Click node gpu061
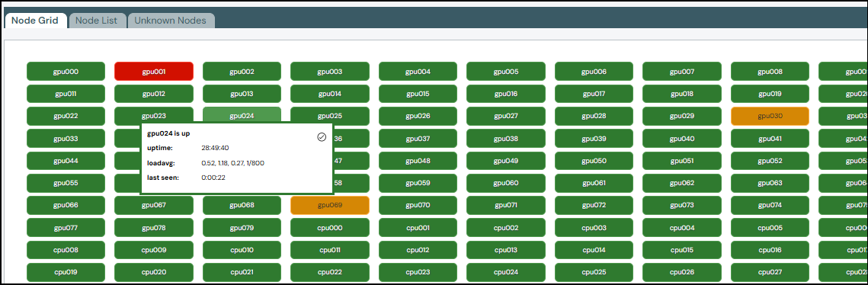Viewport: 868px width, 285px height. pos(594,183)
